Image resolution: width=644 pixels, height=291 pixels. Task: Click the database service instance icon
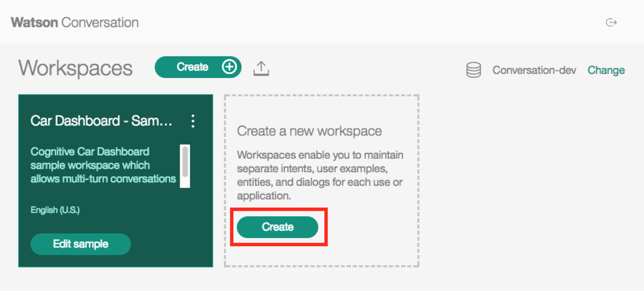(x=473, y=70)
